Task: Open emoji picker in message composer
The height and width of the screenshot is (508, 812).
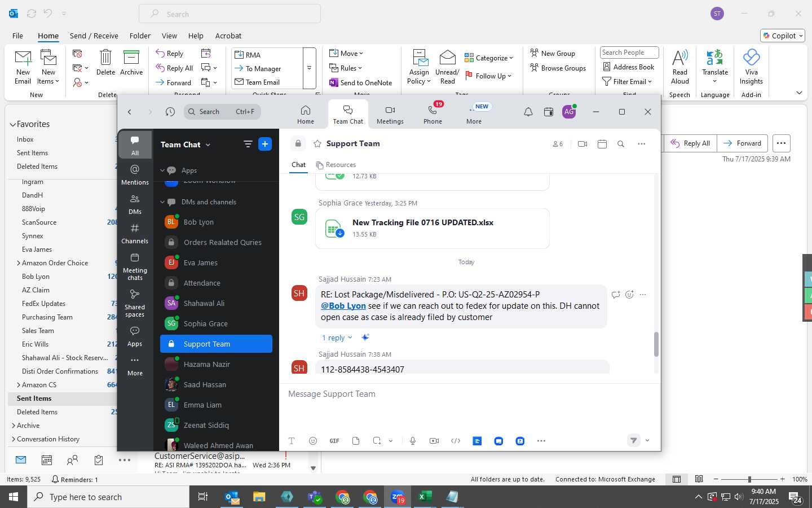Action: tap(313, 441)
